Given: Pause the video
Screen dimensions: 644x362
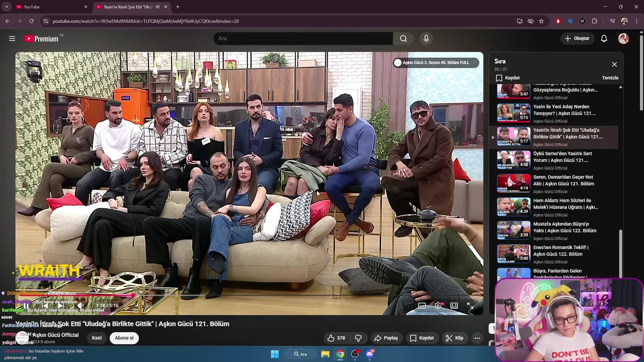Looking at the screenshot, I should pos(26,305).
